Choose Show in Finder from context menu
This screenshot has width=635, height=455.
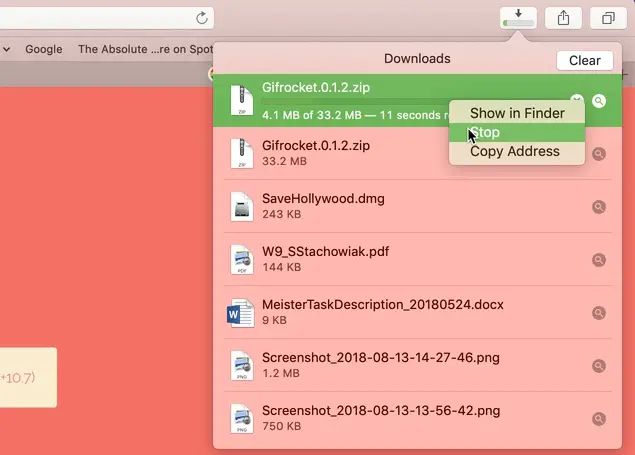[517, 113]
